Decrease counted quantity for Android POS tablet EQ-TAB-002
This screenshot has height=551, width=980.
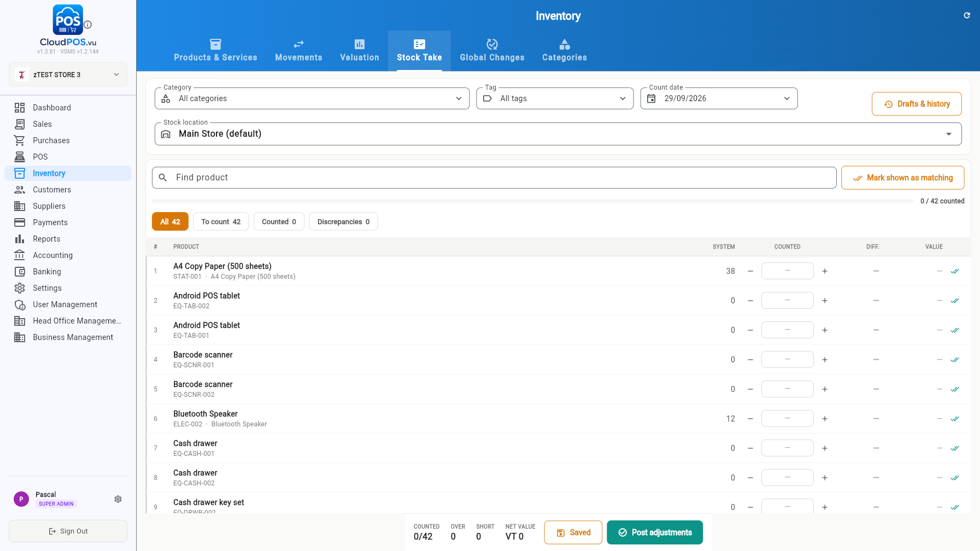pos(750,301)
